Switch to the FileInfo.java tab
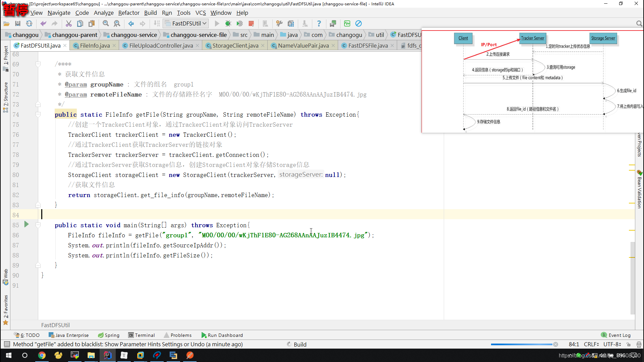644x362 pixels. pos(95,46)
